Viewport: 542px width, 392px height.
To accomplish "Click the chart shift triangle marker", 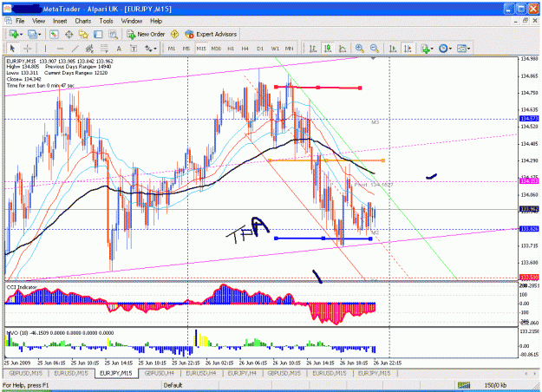I will (x=373, y=58).
